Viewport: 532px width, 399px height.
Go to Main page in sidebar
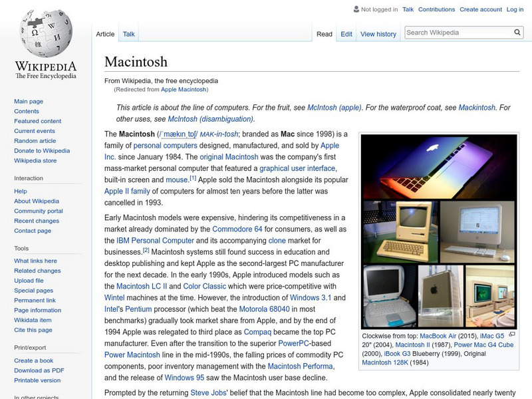pyautogui.click(x=29, y=101)
